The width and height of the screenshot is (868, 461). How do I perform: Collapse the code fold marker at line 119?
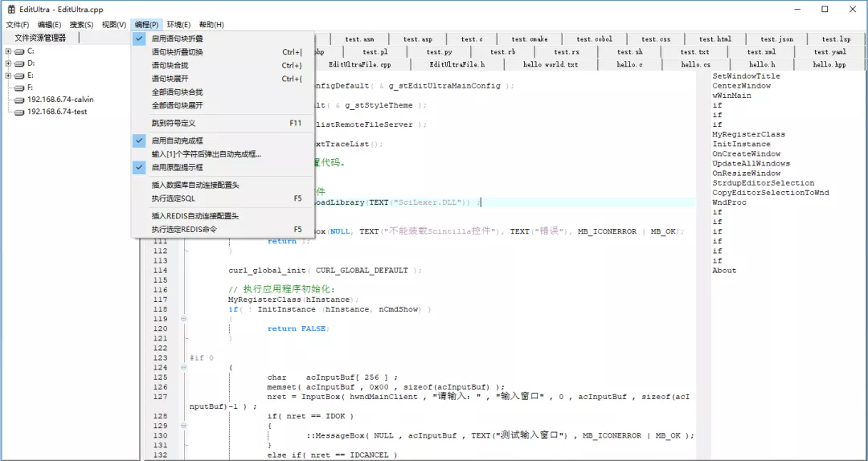pos(184,319)
